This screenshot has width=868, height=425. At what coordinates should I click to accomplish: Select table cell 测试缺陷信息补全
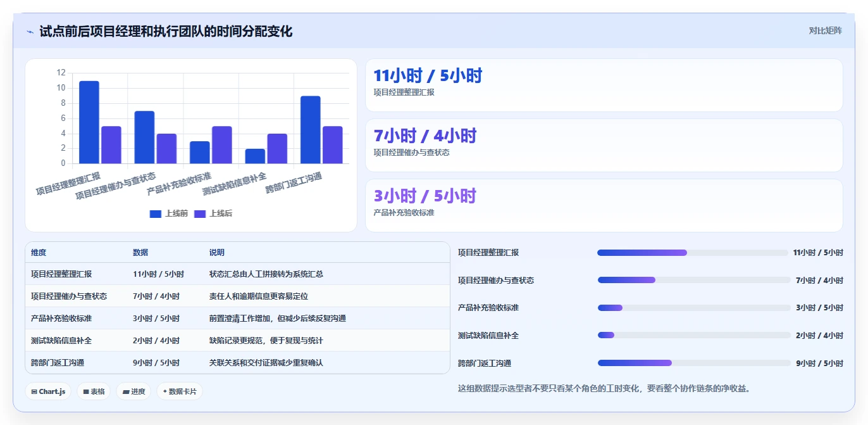point(61,341)
